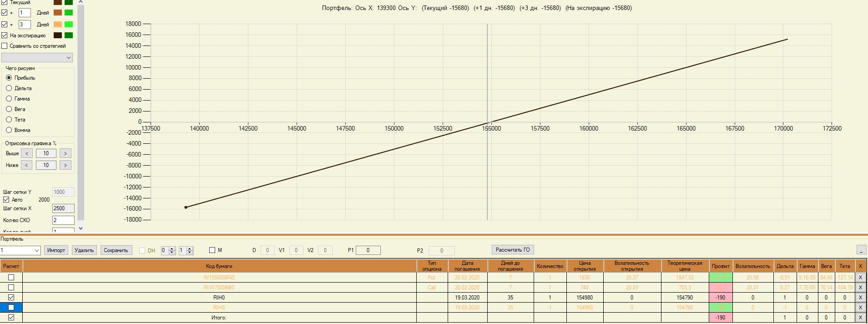
Task: Check the Расчет box for RI155000BN0
Action: click(x=11, y=278)
